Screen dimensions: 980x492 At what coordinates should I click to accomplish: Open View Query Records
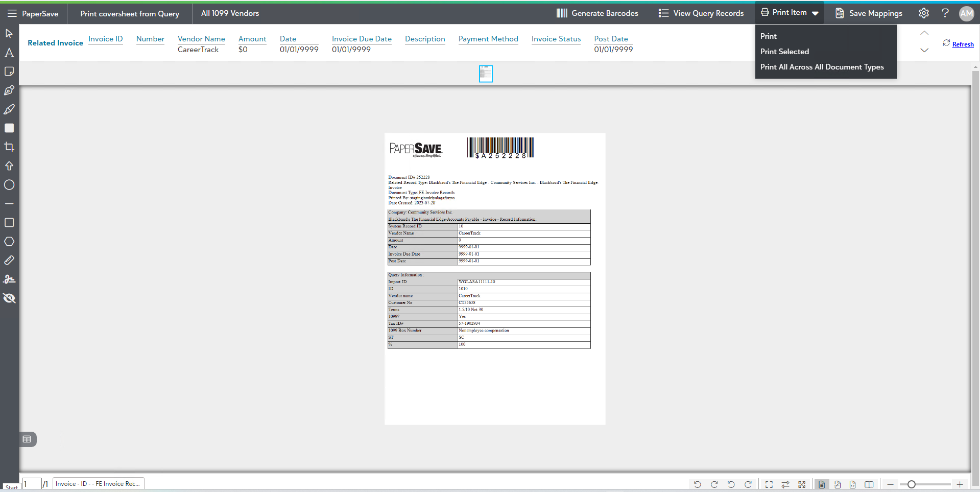(701, 13)
